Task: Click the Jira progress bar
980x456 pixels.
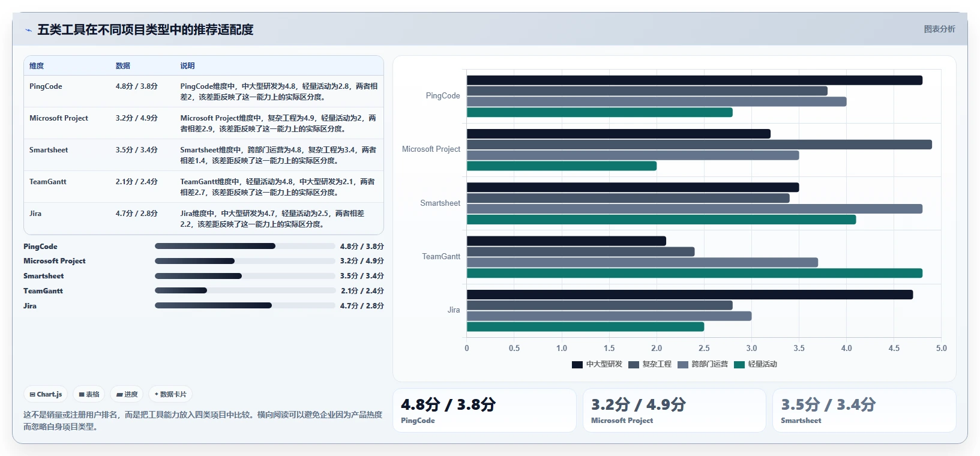Action: pyautogui.click(x=245, y=305)
